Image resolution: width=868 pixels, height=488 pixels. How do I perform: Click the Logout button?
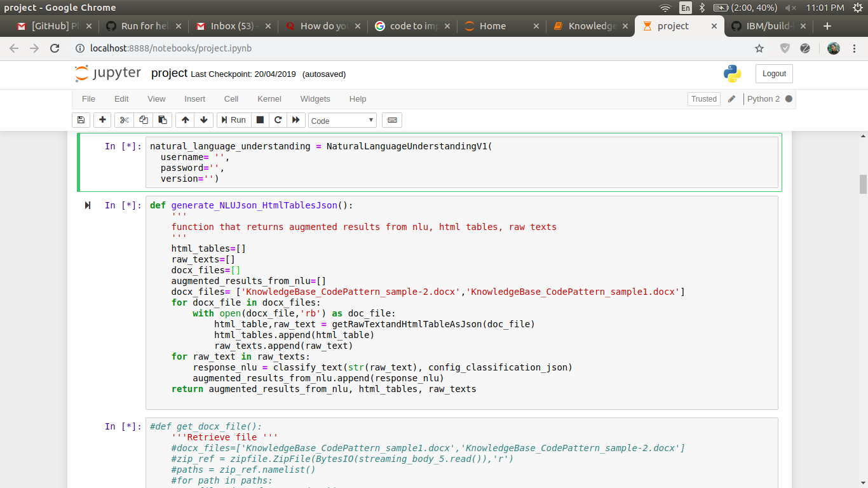pyautogui.click(x=773, y=73)
